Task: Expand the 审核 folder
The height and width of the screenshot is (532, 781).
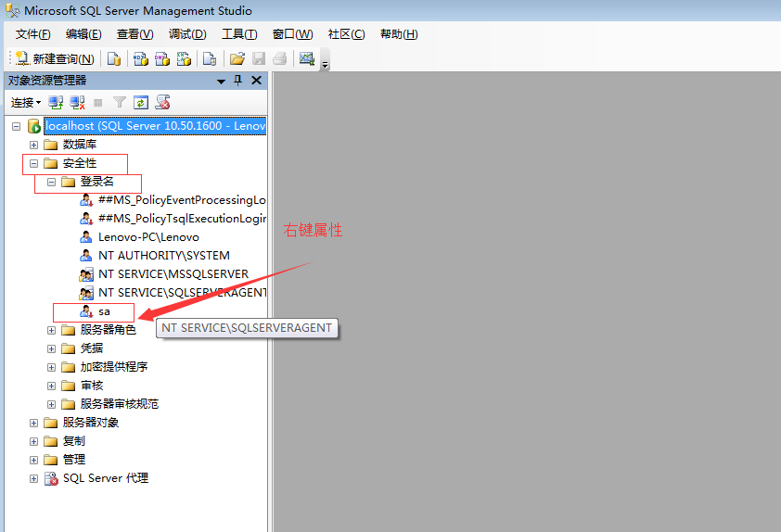Action: pyautogui.click(x=51, y=386)
